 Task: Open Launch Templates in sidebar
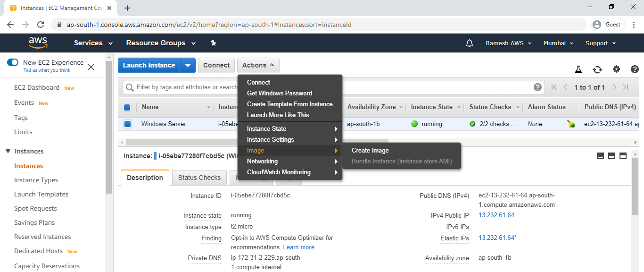[41, 194]
